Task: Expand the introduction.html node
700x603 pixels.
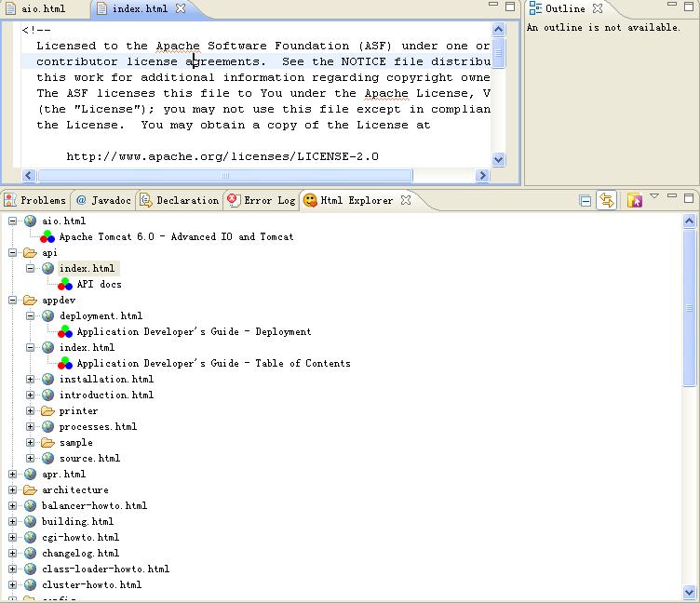Action: coord(30,395)
